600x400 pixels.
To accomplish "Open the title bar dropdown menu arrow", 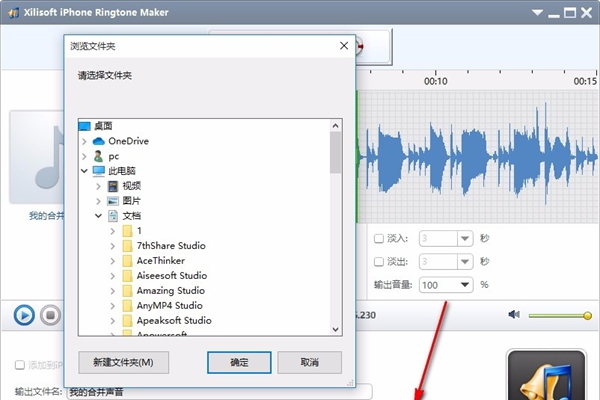I will pyautogui.click(x=537, y=13).
